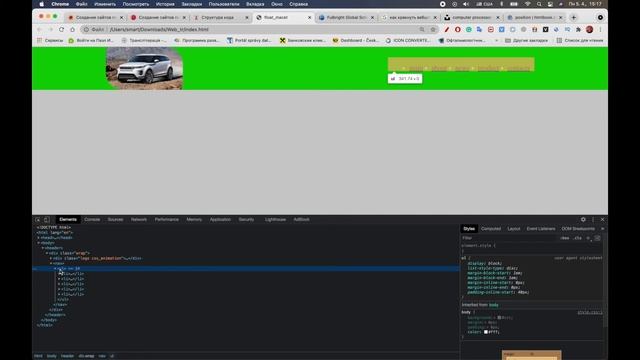Collapse the div class wrap node
The width and height of the screenshot is (640, 360).
(x=47, y=253)
